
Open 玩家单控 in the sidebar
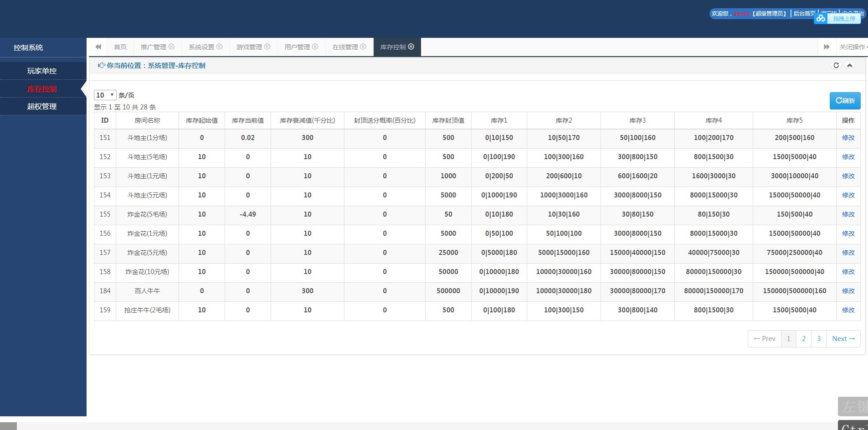tap(42, 71)
